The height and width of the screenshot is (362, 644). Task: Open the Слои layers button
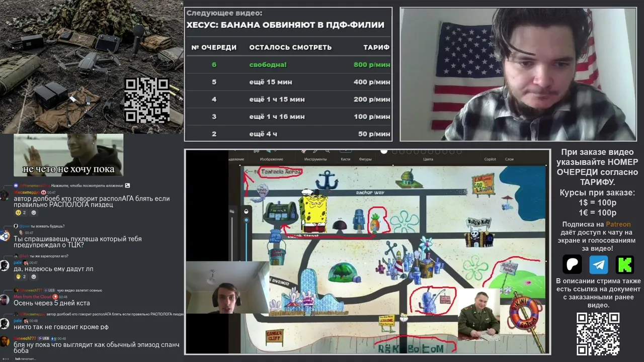[509, 159]
